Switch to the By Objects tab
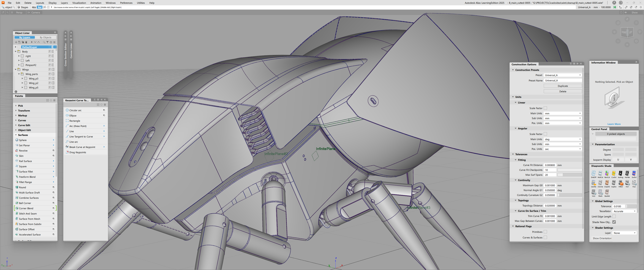The height and width of the screenshot is (270, 644). point(46,37)
